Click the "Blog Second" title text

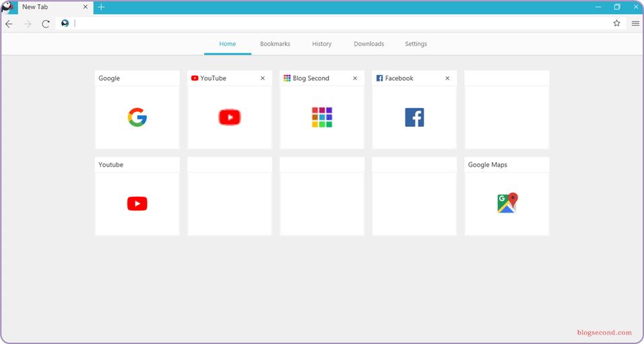coord(311,78)
